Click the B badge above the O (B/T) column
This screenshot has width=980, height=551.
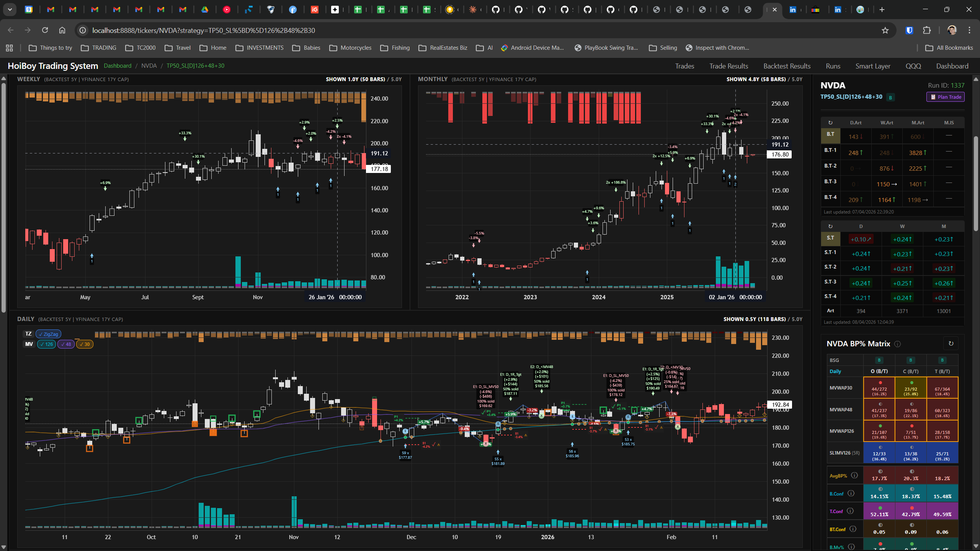point(879,360)
